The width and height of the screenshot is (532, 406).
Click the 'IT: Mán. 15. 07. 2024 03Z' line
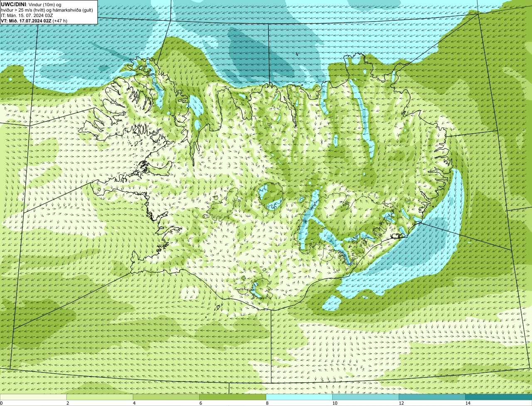27,15
